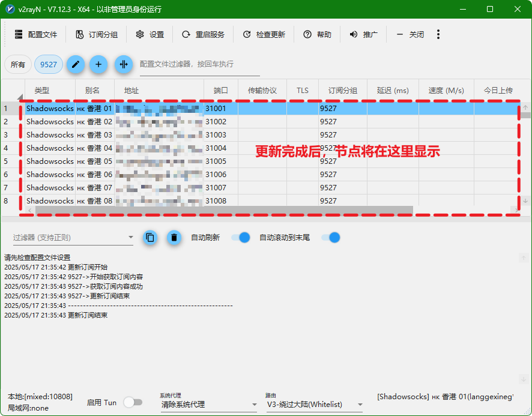Open the three-dot overflow menu
The height and width of the screenshot is (416, 532).
(x=438, y=34)
